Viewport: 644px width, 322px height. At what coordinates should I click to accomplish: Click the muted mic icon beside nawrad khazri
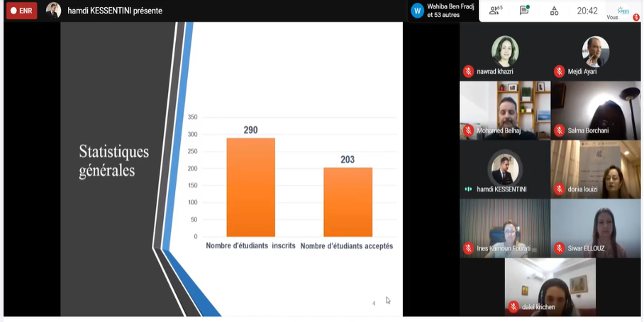468,72
